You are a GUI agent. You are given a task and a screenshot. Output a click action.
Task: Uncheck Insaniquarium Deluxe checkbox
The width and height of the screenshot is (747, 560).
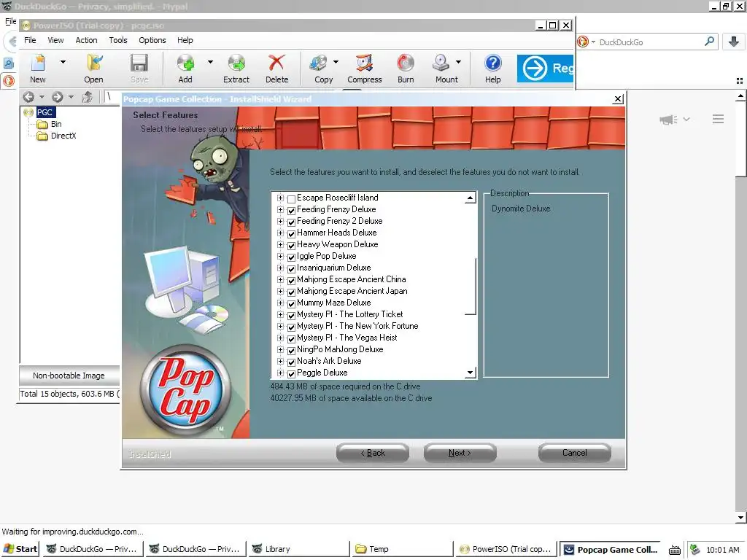pos(292,268)
